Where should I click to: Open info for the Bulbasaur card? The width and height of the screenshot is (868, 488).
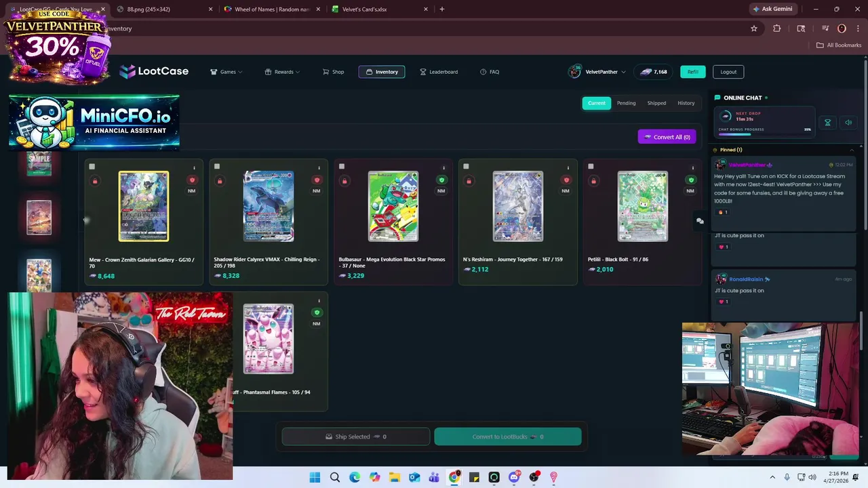click(x=443, y=167)
